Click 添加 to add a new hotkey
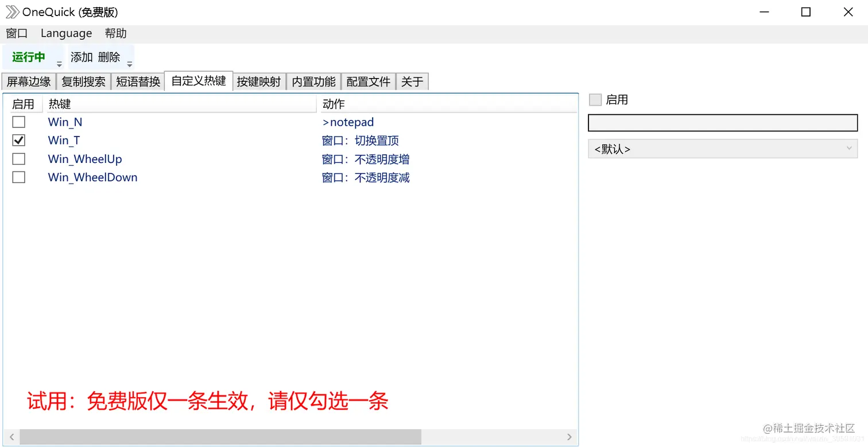The width and height of the screenshot is (868, 447). tap(80, 57)
